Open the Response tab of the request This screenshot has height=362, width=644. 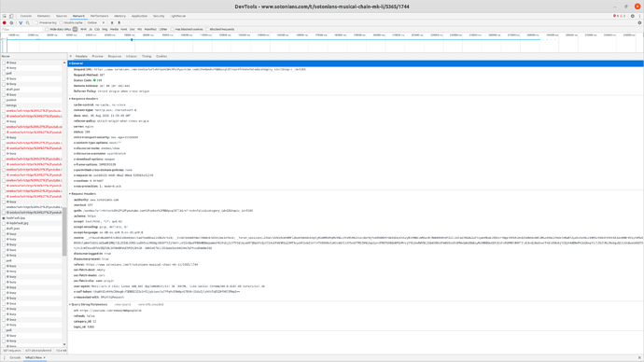tap(115, 56)
